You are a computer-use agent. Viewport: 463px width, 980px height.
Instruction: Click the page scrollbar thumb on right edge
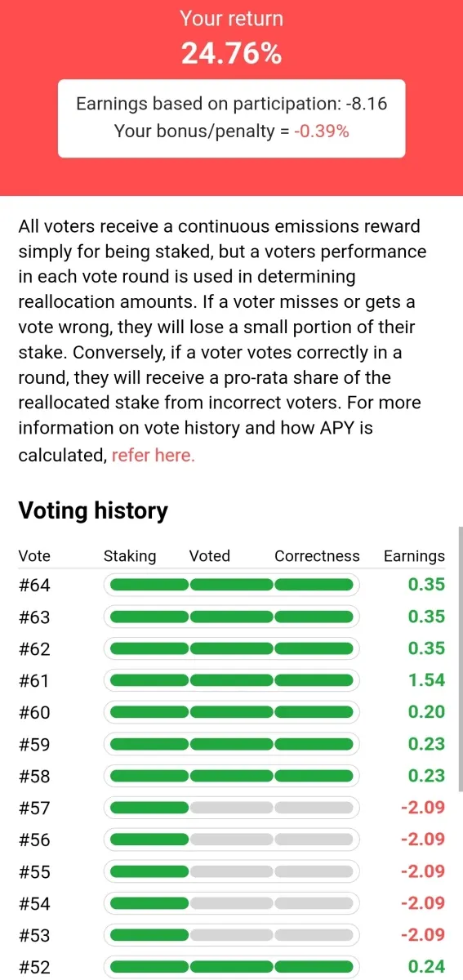point(460,658)
